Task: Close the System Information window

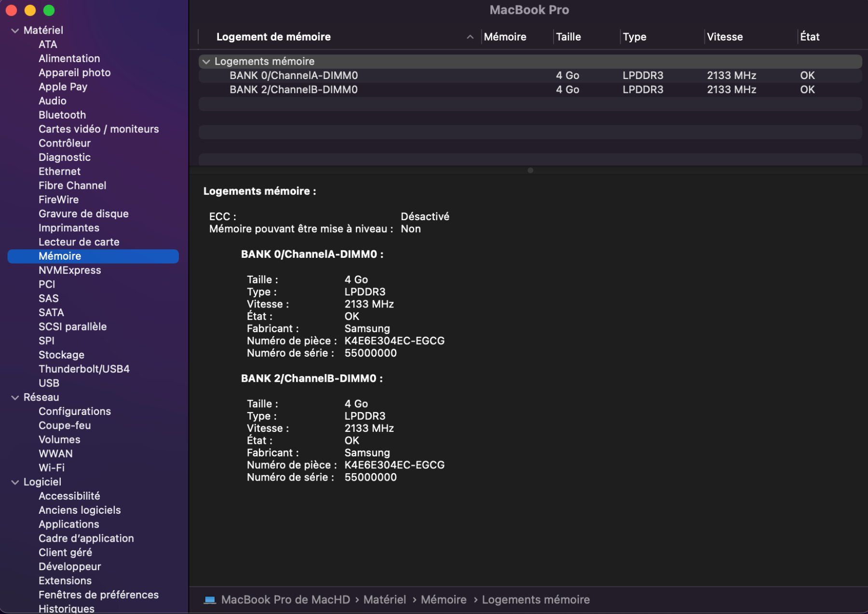Action: coord(11,10)
